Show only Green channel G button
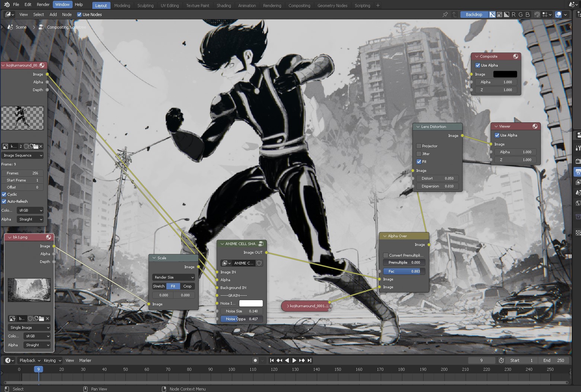 tap(521, 15)
